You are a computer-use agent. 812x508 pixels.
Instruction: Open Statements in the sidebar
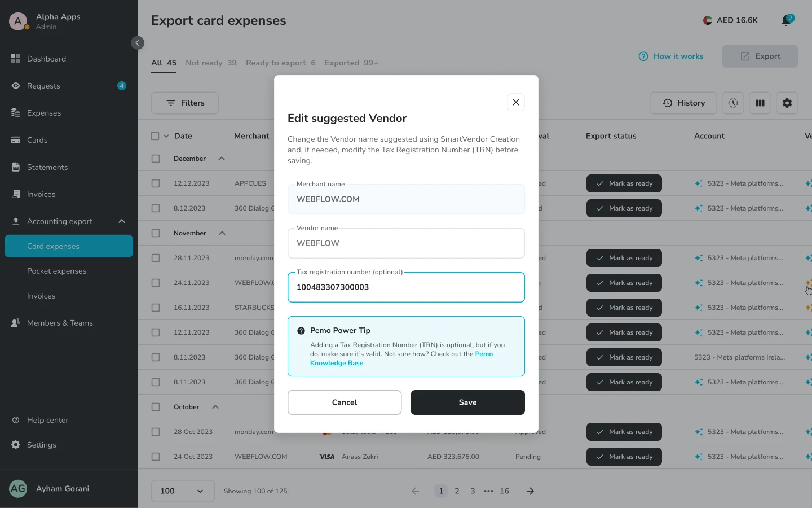pyautogui.click(x=69, y=167)
